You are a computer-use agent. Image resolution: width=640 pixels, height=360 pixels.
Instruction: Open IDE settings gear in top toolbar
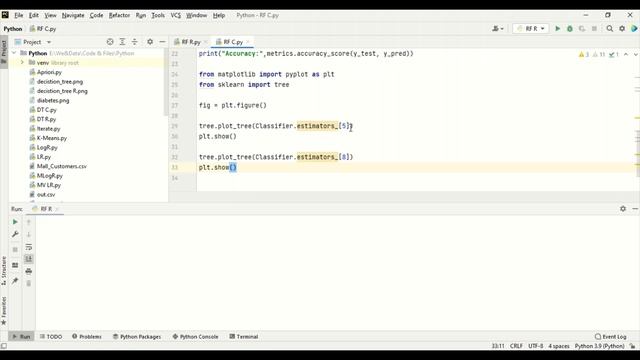pos(622,29)
